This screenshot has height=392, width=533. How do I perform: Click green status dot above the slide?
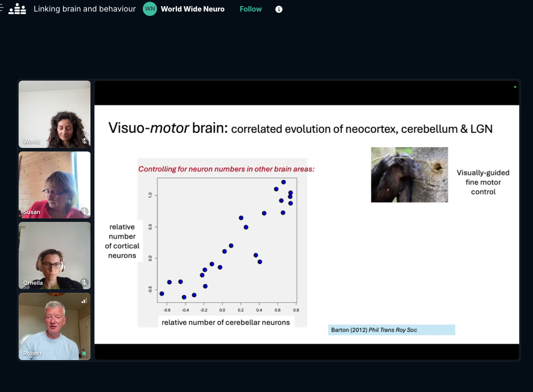515,87
